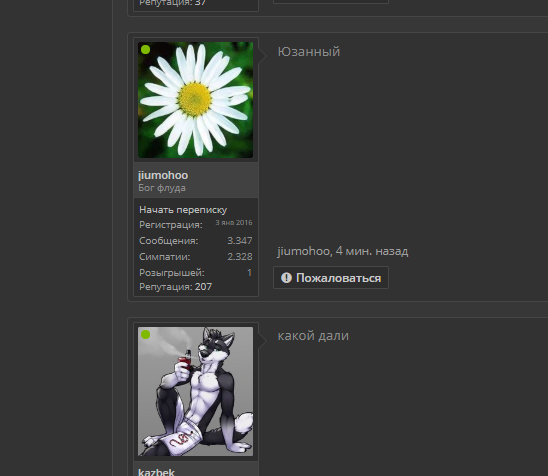Screen dimensions: 548x476
Task: Click the "Розыгрышей:" label
Action: point(172,273)
